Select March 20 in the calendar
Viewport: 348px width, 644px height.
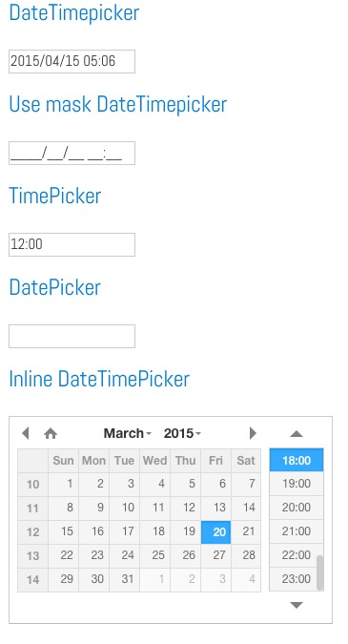point(215,531)
